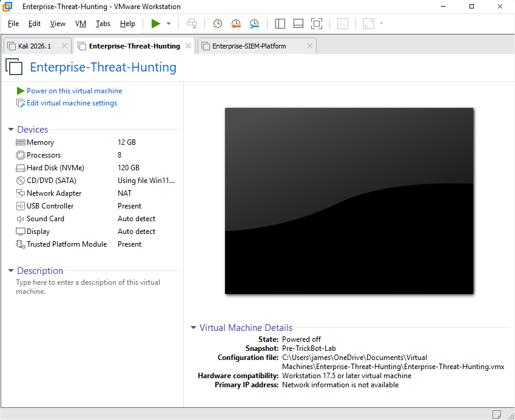
Task: Close the Enterprise-Threat-Hunting tab
Action: [x=188, y=46]
